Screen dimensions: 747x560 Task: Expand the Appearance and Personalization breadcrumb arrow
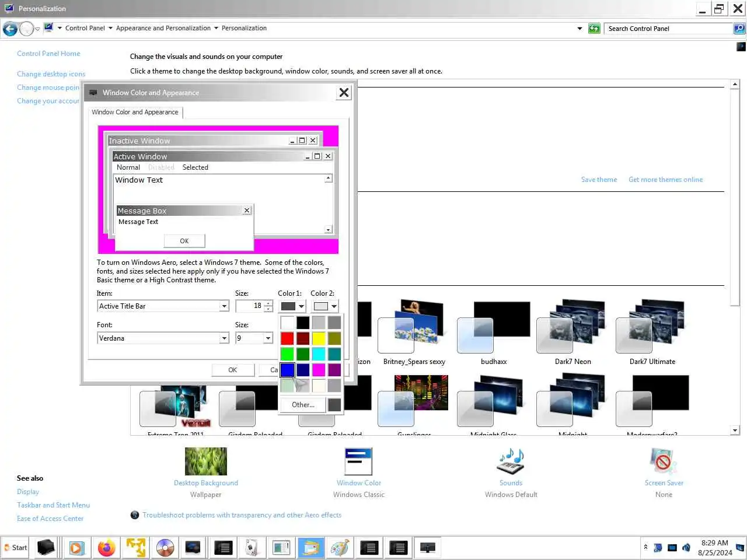pos(216,28)
